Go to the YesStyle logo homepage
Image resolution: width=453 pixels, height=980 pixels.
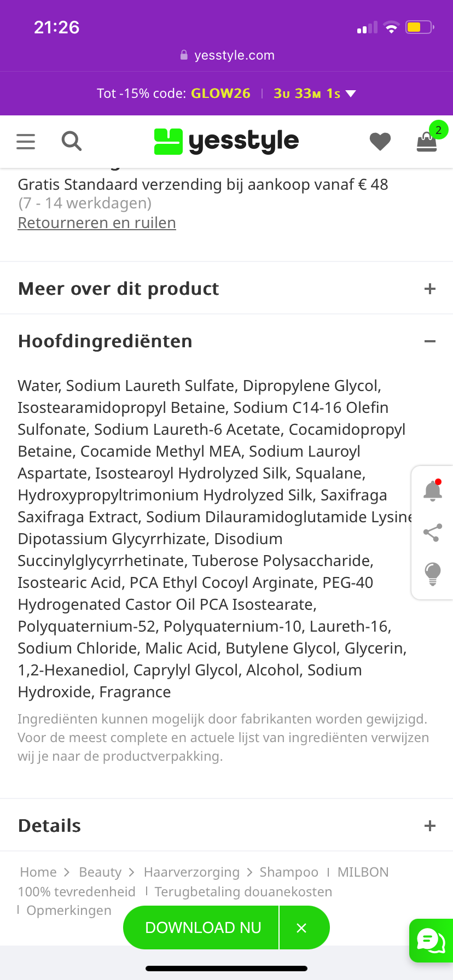tap(226, 142)
